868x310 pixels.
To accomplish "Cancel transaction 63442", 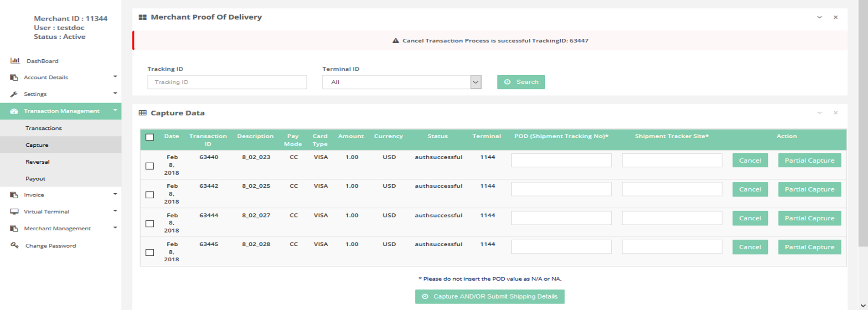I will [750, 189].
